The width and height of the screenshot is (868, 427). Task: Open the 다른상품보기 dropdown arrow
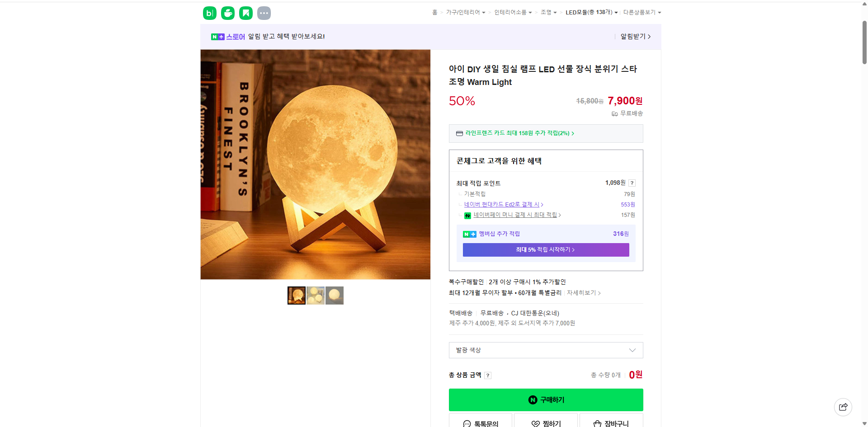click(659, 12)
